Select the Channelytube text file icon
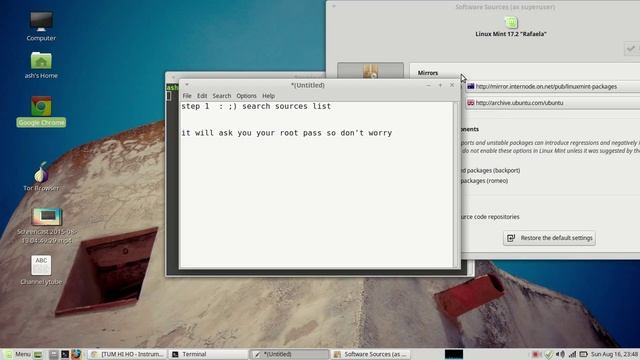This screenshot has height=360, width=640. click(41, 270)
